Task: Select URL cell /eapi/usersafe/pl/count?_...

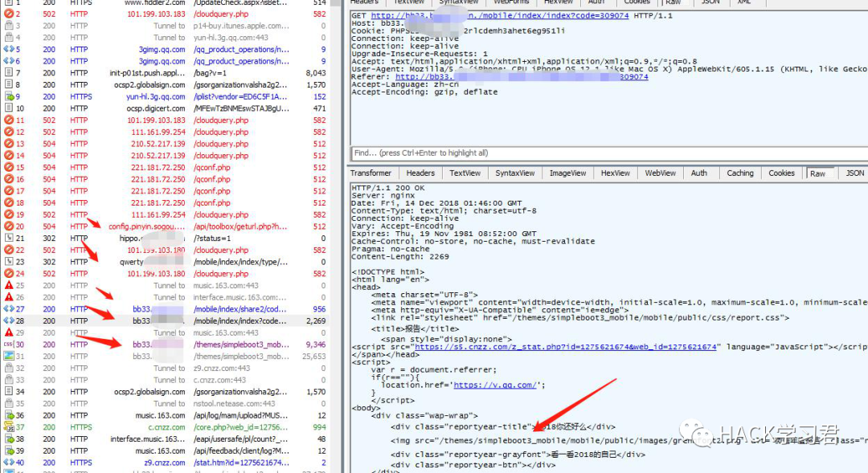Action: (x=240, y=438)
